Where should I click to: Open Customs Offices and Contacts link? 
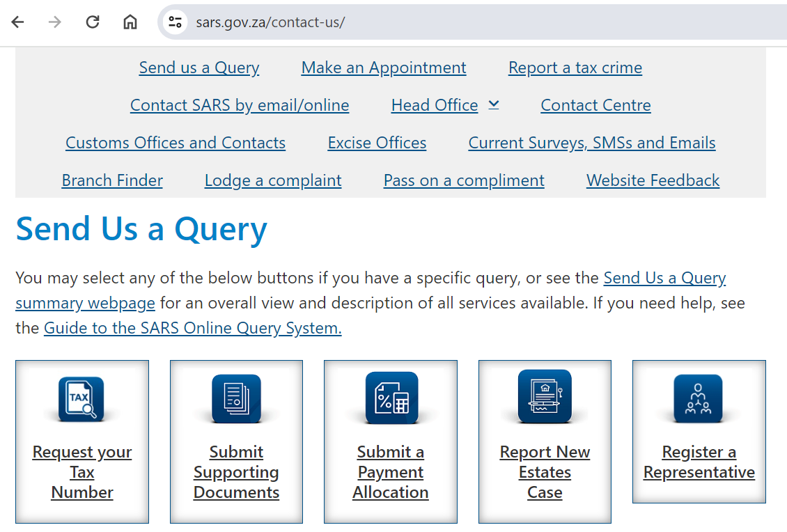point(176,143)
